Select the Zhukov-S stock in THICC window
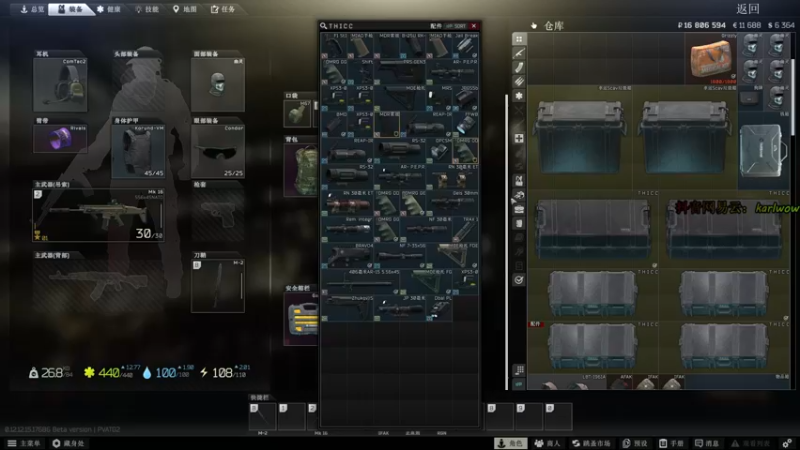800x450 pixels. (x=347, y=308)
